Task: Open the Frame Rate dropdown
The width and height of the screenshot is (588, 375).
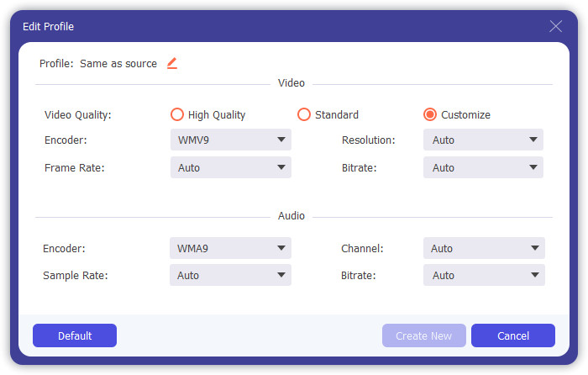Action: 230,167
